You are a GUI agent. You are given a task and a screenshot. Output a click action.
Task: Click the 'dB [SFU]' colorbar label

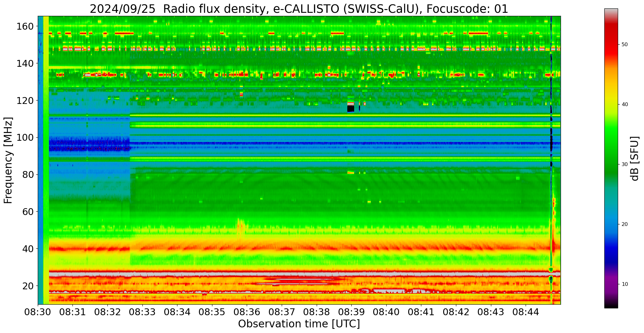pyautogui.click(x=635, y=159)
